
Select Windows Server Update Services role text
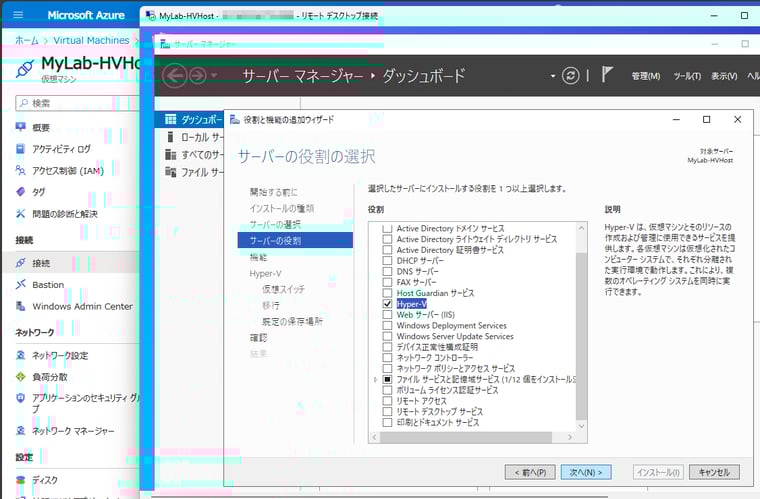(x=455, y=336)
